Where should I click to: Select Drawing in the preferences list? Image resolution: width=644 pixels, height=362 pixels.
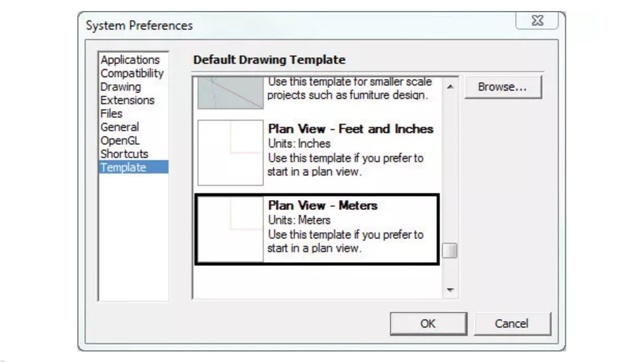click(121, 87)
